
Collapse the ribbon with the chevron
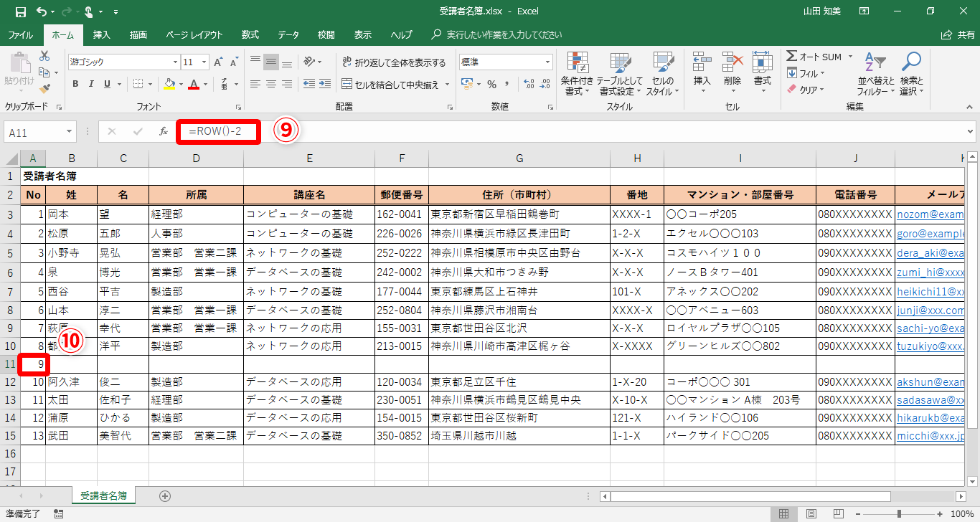point(969,107)
